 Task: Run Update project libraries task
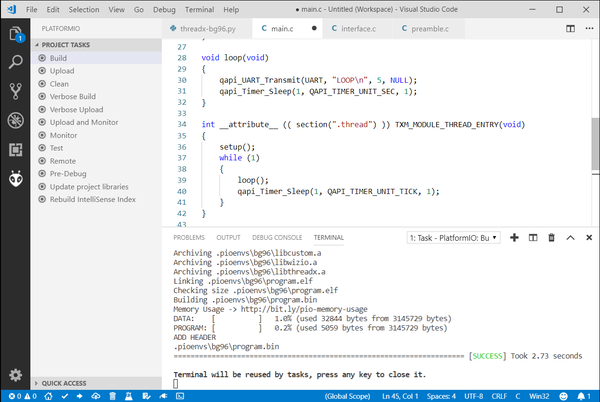(96, 186)
